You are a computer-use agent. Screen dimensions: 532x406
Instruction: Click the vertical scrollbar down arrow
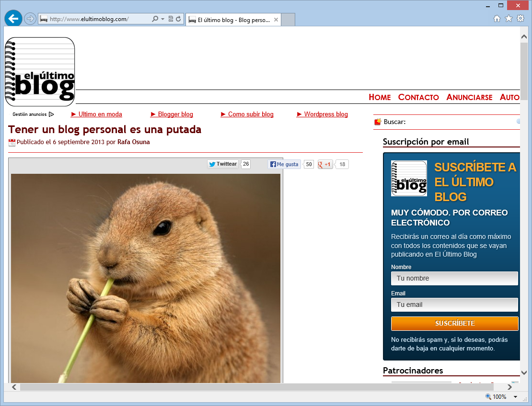click(x=524, y=372)
